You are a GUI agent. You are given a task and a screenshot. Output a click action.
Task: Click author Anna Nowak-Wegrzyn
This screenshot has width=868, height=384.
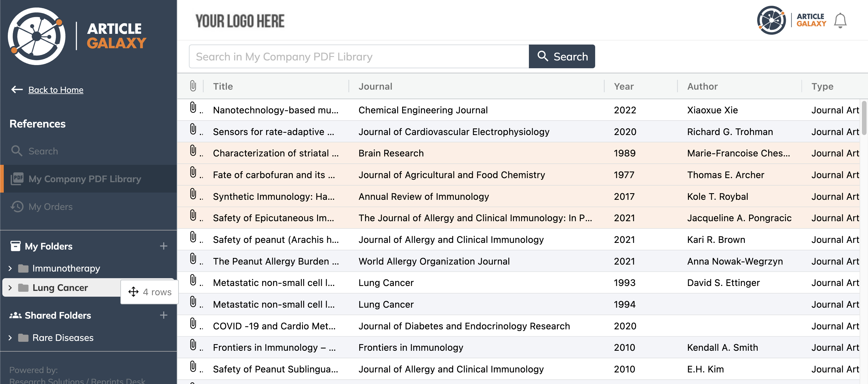pos(735,261)
